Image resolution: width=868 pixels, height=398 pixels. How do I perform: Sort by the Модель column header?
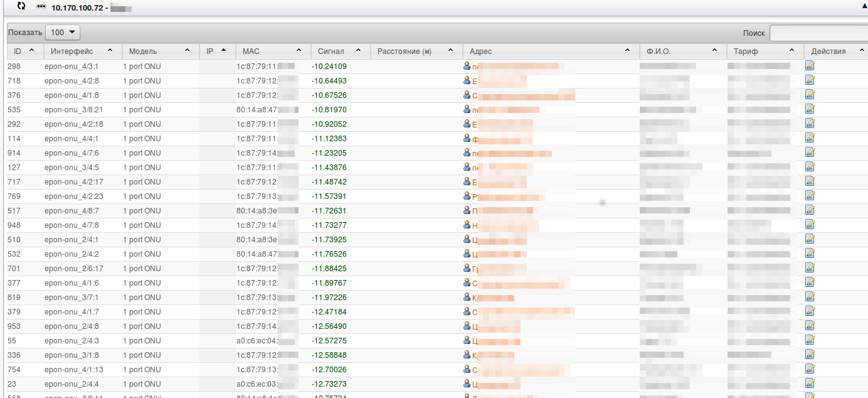pos(160,51)
